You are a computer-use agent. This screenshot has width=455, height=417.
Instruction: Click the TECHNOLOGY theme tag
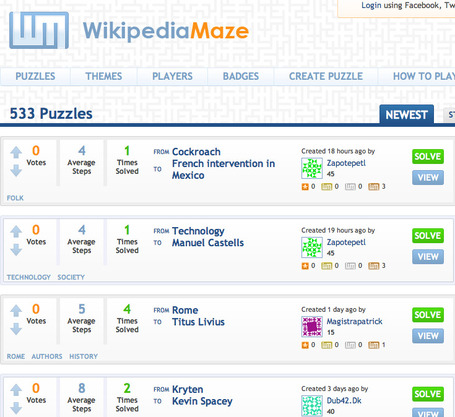tap(29, 277)
